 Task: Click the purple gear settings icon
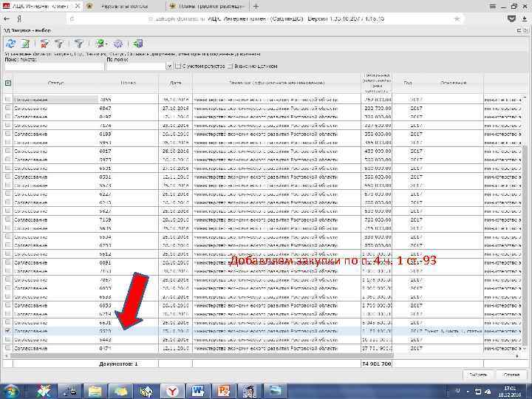pos(118,44)
